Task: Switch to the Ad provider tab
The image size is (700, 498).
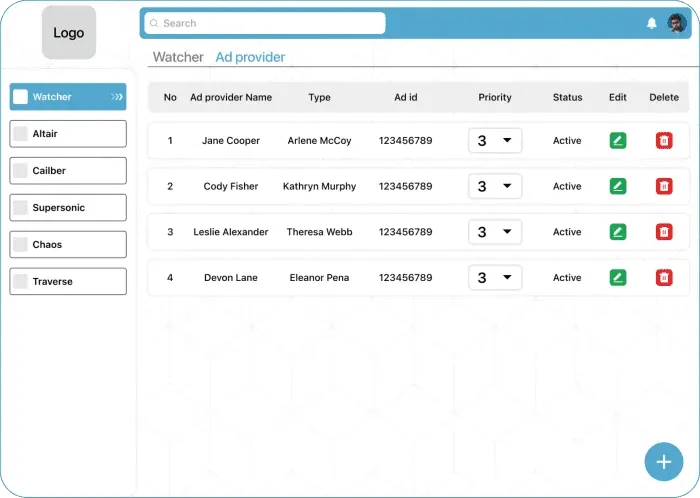Action: pyautogui.click(x=250, y=57)
